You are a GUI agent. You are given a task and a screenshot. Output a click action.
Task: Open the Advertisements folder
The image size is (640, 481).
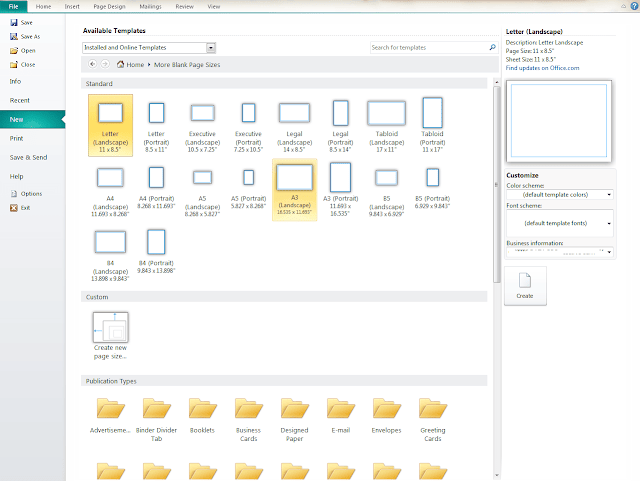click(110, 416)
